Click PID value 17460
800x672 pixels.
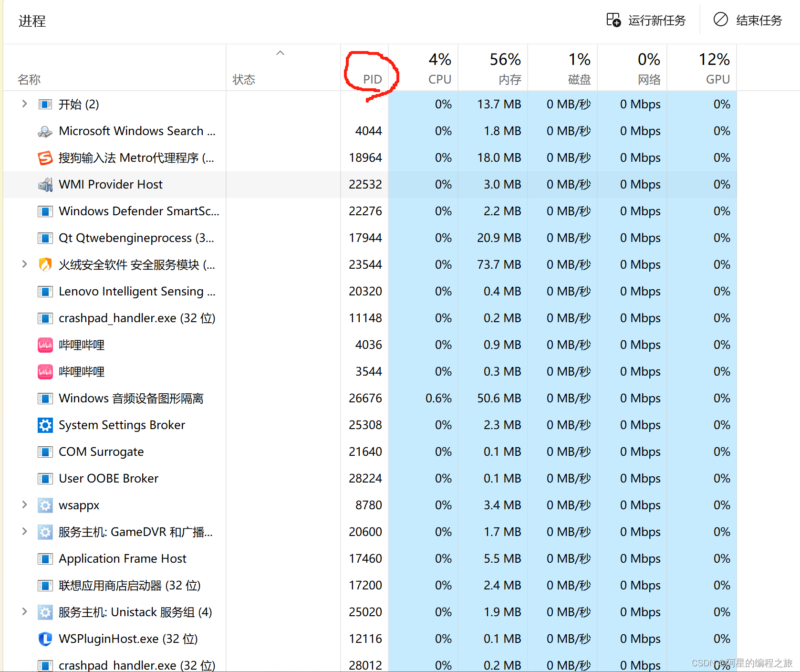coord(365,559)
